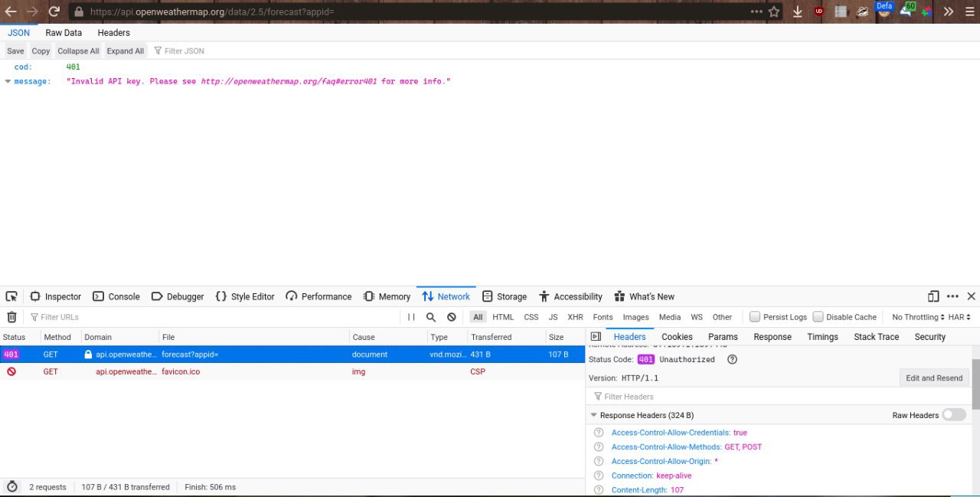
Task: Clear network log with trash icon
Action: [11, 317]
